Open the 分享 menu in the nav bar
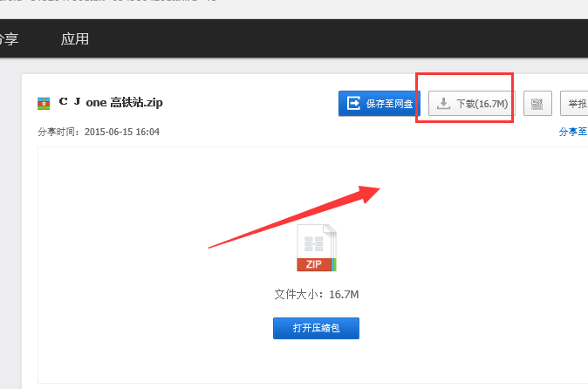The width and height of the screenshot is (588, 389). tap(9, 39)
